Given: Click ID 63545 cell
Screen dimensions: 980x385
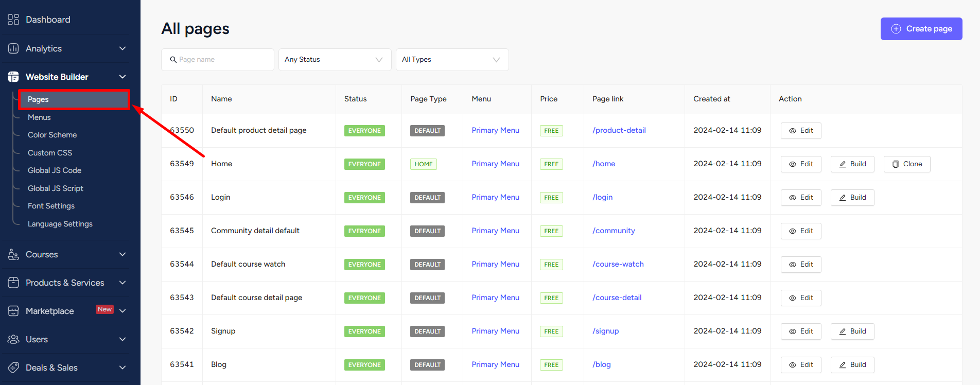Looking at the screenshot, I should coord(182,231).
